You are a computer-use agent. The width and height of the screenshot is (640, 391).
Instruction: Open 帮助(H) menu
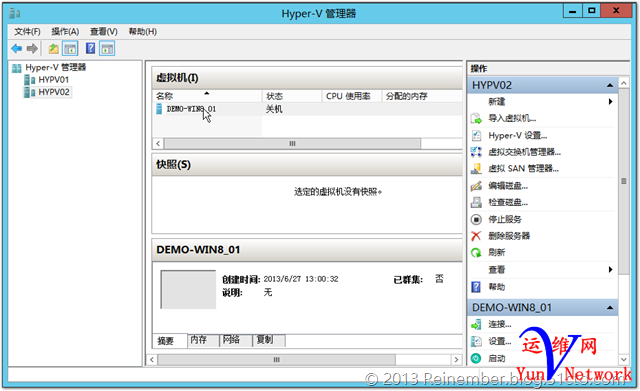pyautogui.click(x=142, y=31)
